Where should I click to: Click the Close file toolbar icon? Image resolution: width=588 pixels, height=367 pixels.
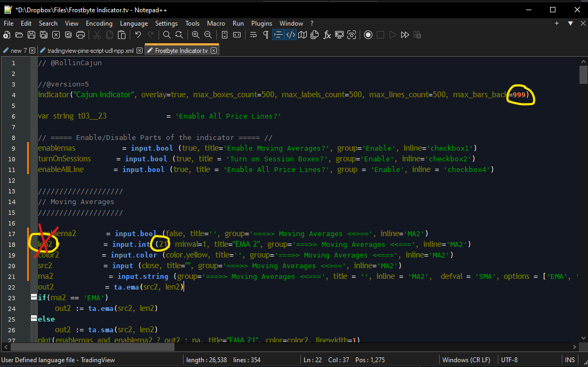coord(56,35)
